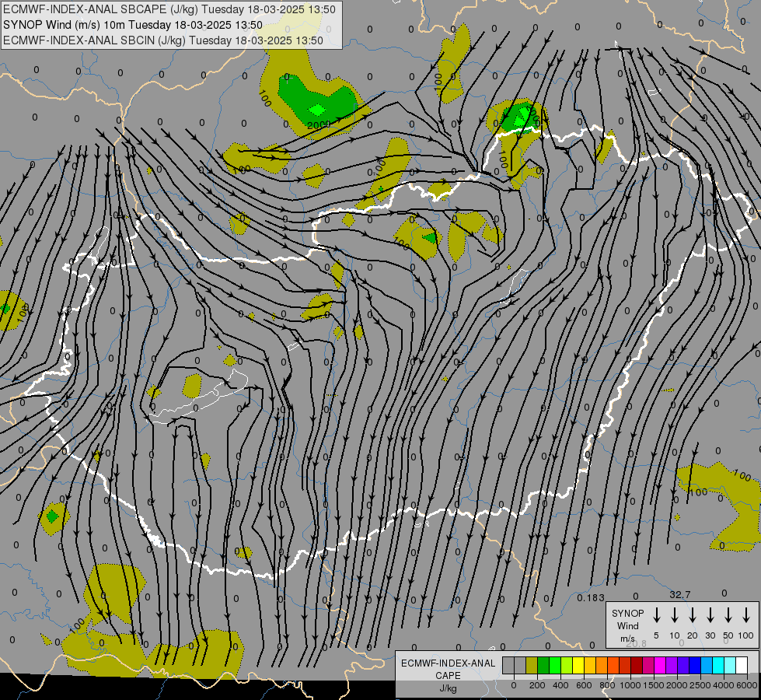Click the '30' speed label in wind legend
Viewport: 761px width, 700px height.
710,635
